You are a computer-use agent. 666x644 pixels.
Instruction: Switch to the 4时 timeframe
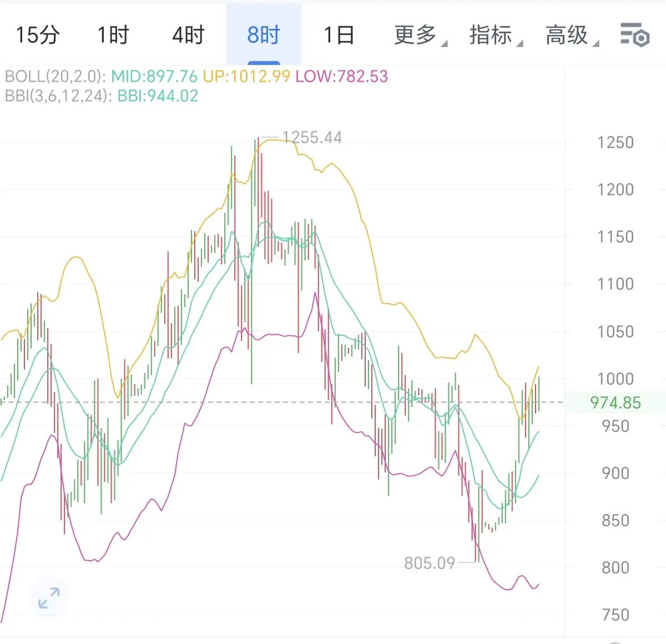click(x=188, y=35)
